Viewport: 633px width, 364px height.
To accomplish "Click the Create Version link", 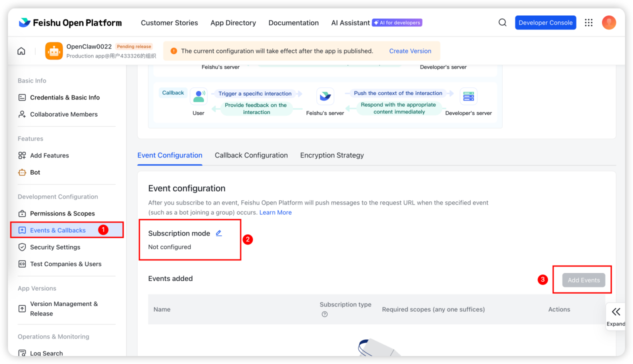I will (410, 51).
